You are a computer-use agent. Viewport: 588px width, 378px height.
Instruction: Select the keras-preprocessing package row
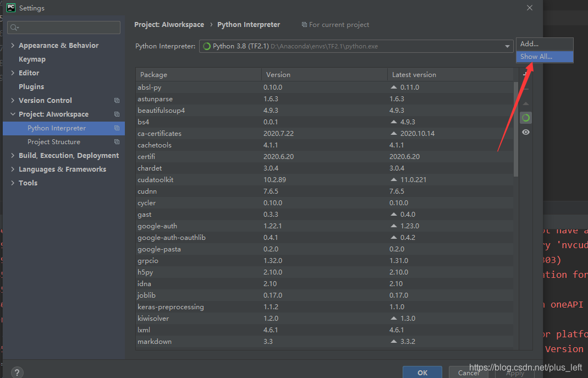click(x=325, y=307)
